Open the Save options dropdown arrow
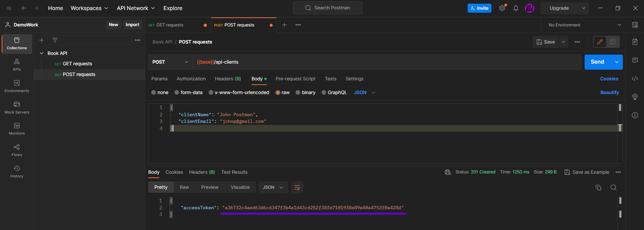Screen dimensions: 644x230 click(x=563, y=42)
